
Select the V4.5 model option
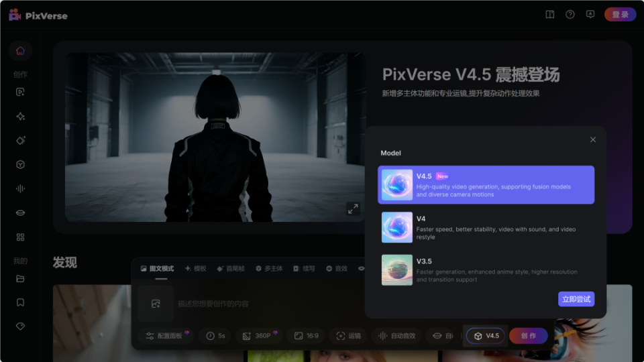[486, 185]
